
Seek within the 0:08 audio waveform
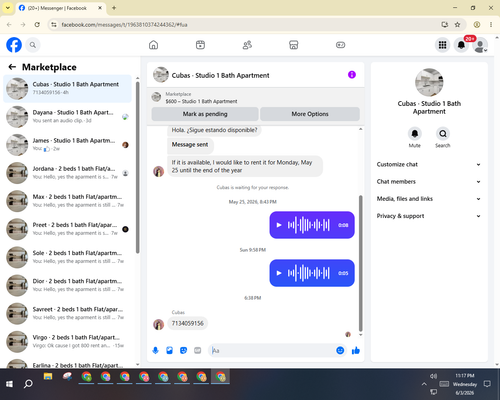[309, 225]
